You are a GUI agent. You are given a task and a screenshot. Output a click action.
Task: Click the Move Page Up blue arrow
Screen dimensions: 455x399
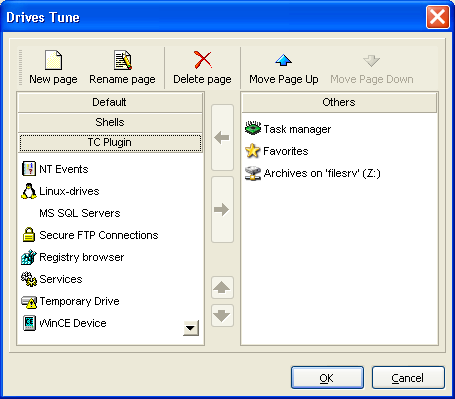pos(283,60)
